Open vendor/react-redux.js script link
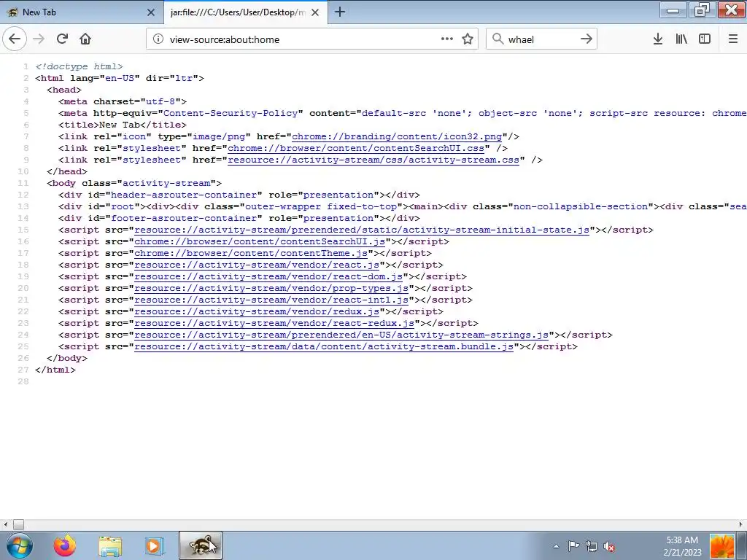Image resolution: width=747 pixels, height=560 pixels. [x=274, y=323]
